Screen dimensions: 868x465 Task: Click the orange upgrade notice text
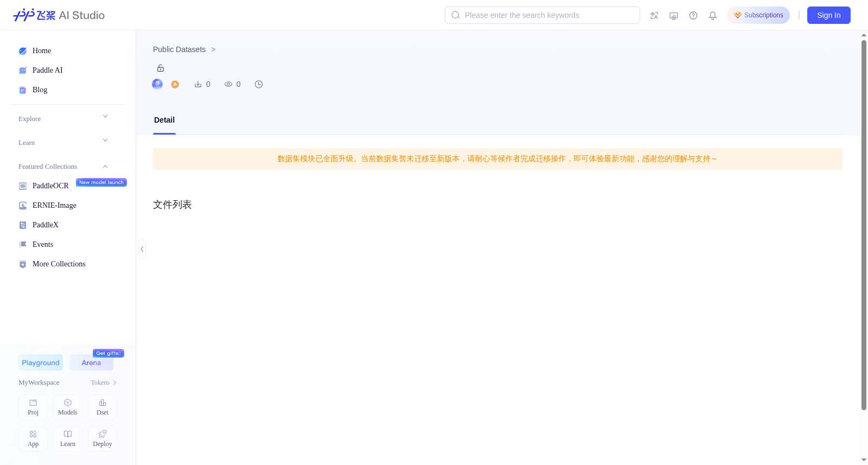(x=497, y=159)
